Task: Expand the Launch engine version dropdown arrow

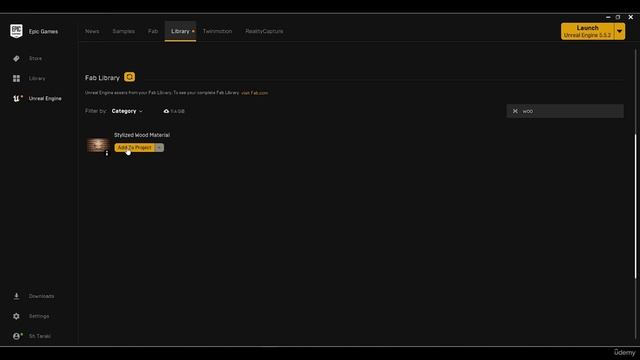Action: tap(619, 31)
